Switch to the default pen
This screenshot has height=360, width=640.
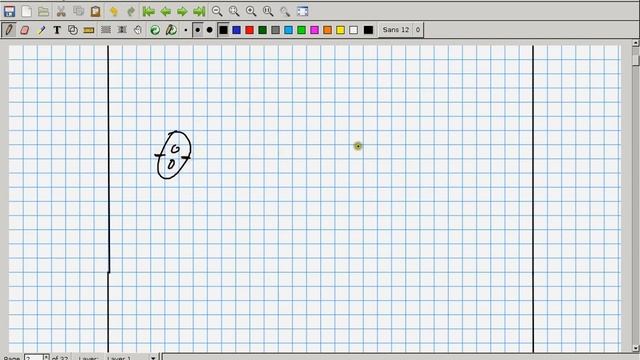[x=171, y=30]
